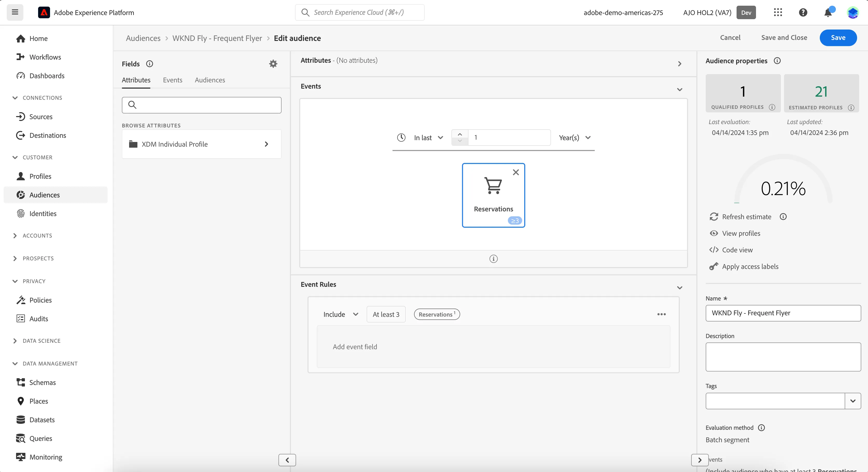Collapse the left Fields panel arrow
The width and height of the screenshot is (868, 472).
(287, 460)
